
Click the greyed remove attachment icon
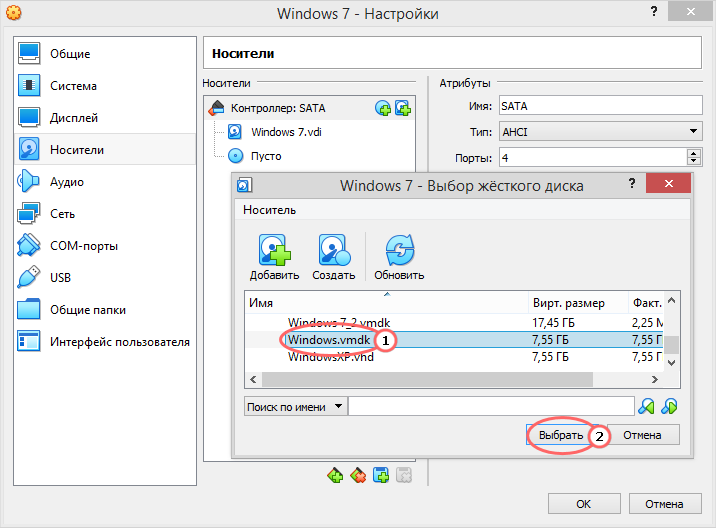(404, 475)
